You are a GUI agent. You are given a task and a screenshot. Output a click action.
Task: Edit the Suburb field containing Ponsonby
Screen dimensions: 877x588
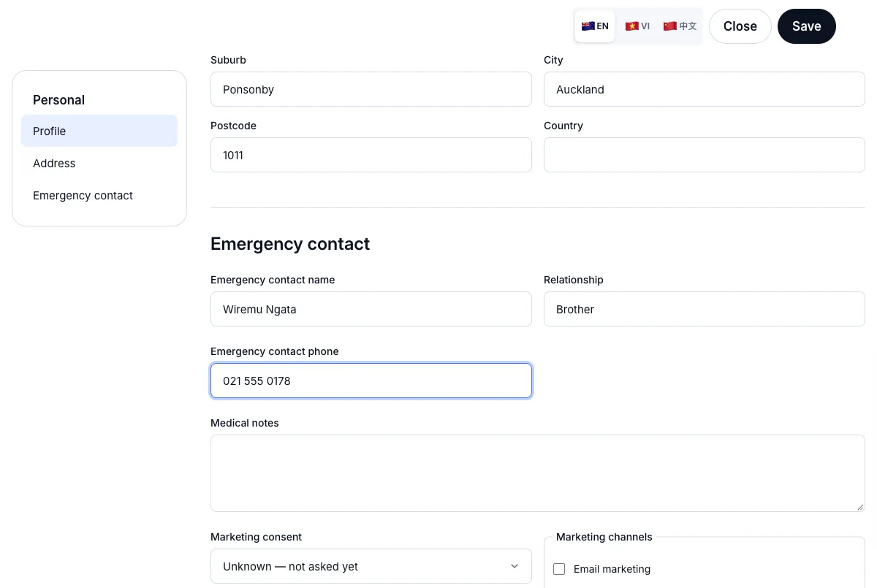click(x=371, y=89)
